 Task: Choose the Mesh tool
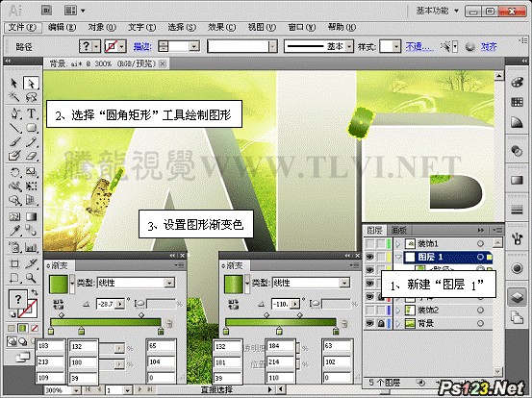pyautogui.click(x=14, y=216)
